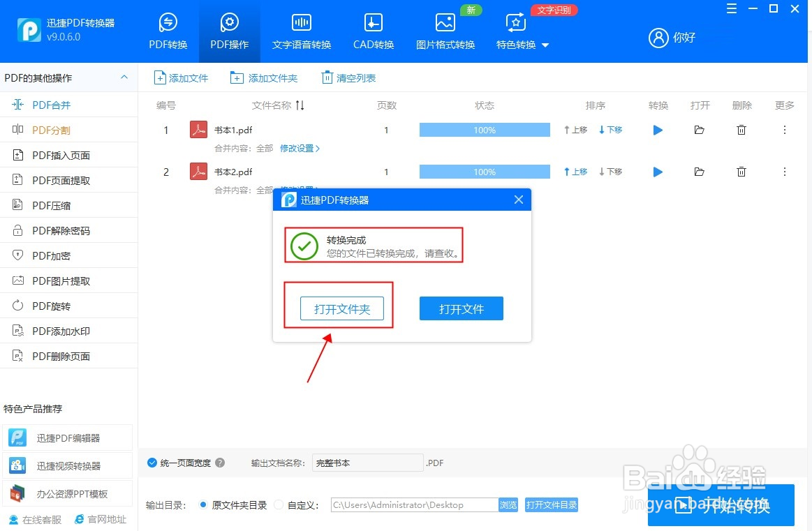Select PDF解除密码 in sidebar
The width and height of the screenshot is (812, 531).
69,230
